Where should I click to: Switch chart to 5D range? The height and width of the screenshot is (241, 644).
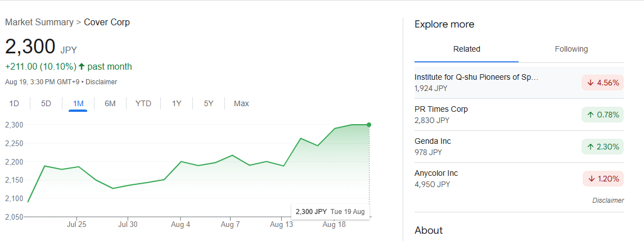[x=46, y=103]
